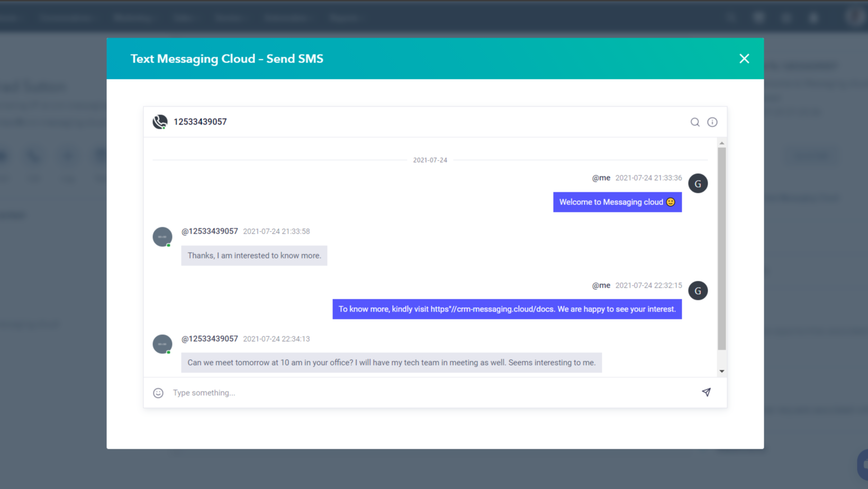This screenshot has height=489, width=868.
Task: Click the phone avatar beside header number
Action: (x=160, y=122)
